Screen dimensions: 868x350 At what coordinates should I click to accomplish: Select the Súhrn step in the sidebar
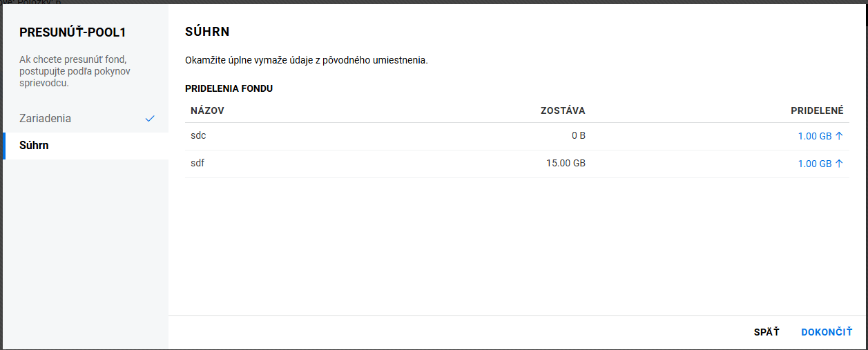(34, 146)
